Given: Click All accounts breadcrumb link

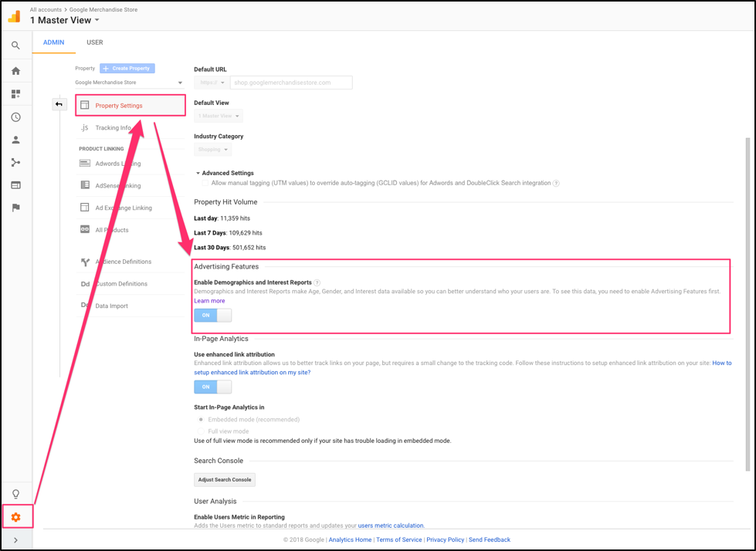Looking at the screenshot, I should click(46, 9).
